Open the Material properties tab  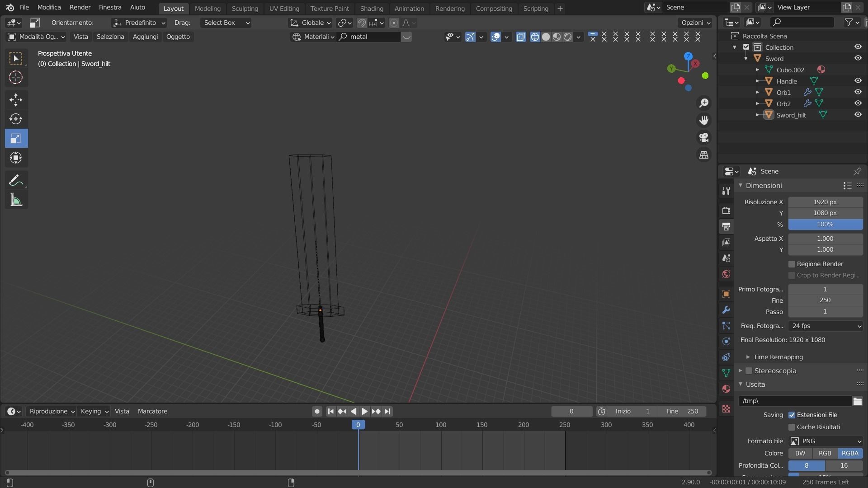[x=726, y=389]
